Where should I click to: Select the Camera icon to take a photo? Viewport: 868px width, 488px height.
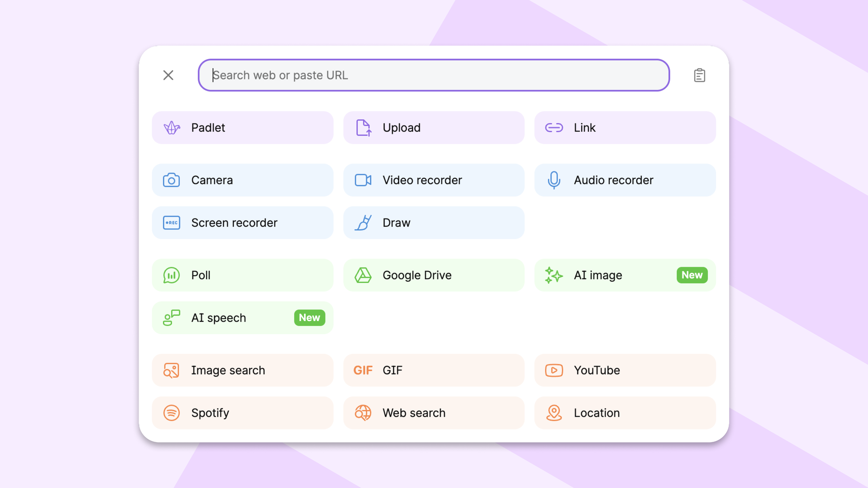(x=242, y=180)
